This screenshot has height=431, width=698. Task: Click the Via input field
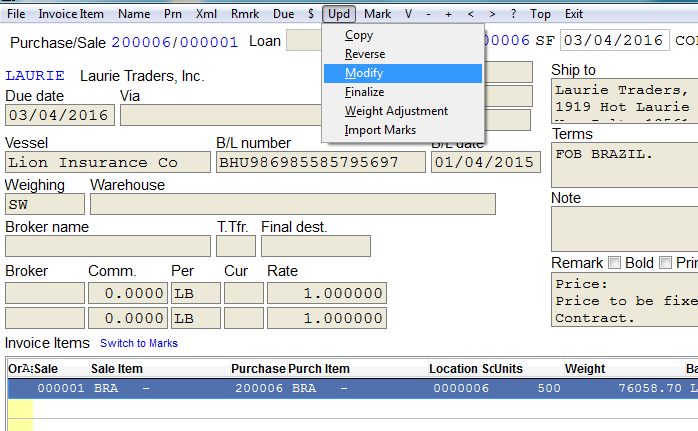[x=221, y=115]
